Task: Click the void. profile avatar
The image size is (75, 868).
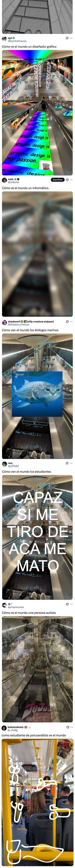Action: tap(4, 181)
